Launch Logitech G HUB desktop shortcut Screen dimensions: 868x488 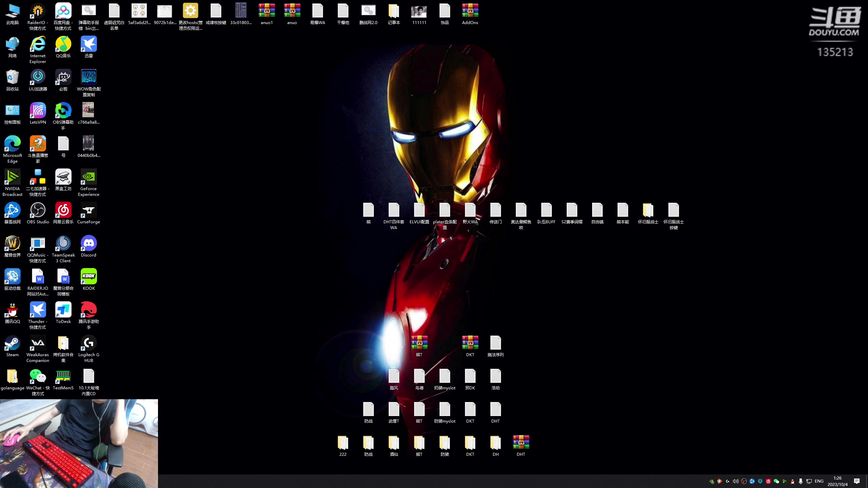tap(88, 349)
